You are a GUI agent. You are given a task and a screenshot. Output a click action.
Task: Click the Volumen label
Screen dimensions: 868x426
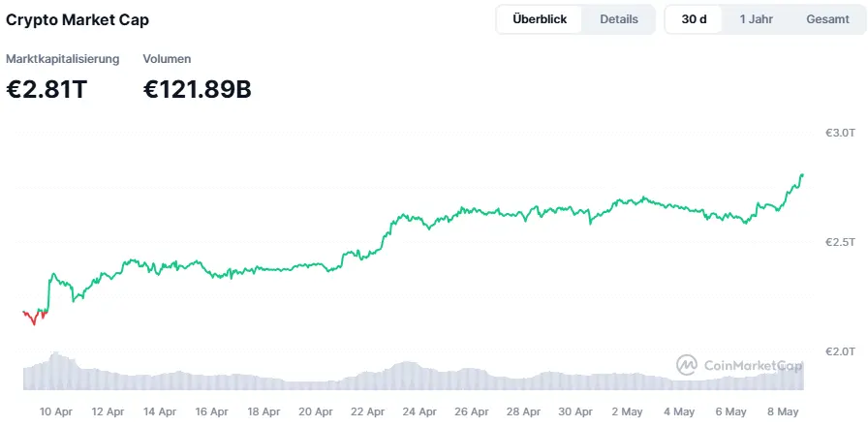tap(167, 59)
